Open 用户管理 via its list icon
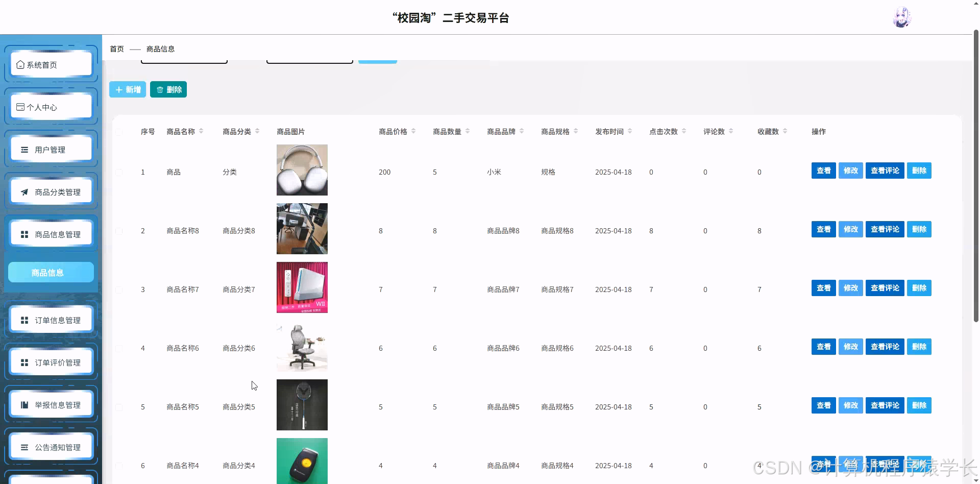The width and height of the screenshot is (980, 484). tap(23, 150)
